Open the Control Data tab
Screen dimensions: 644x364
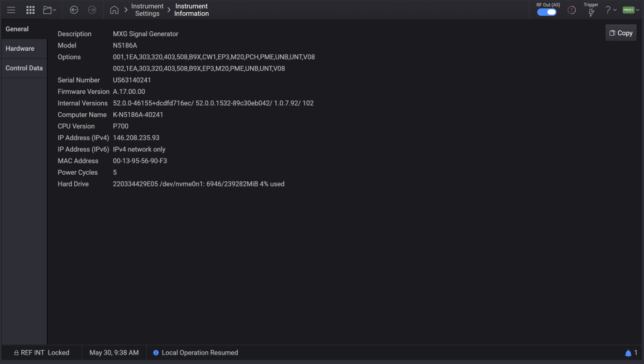pyautogui.click(x=23, y=68)
